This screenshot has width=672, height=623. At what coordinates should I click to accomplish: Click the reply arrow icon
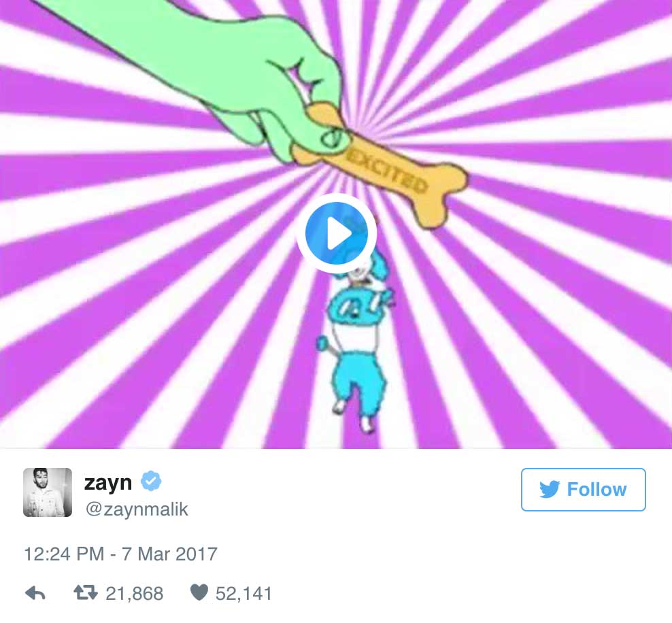click(x=35, y=594)
